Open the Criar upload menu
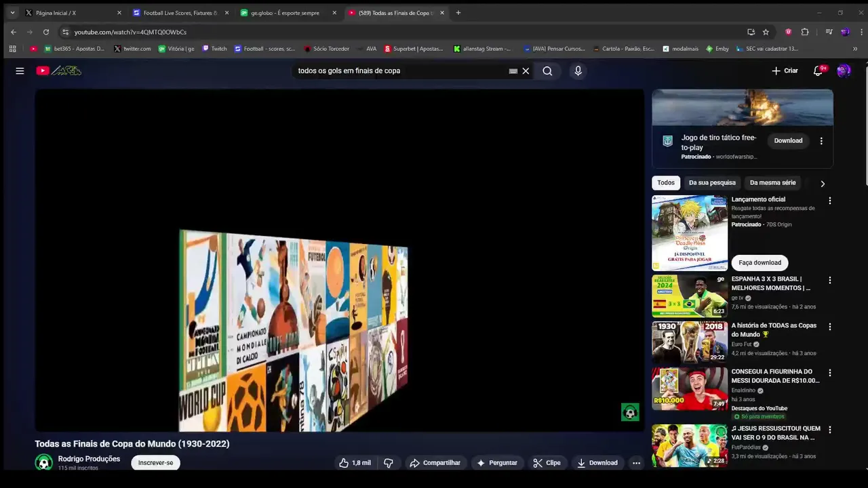This screenshot has width=868, height=488. pos(785,70)
